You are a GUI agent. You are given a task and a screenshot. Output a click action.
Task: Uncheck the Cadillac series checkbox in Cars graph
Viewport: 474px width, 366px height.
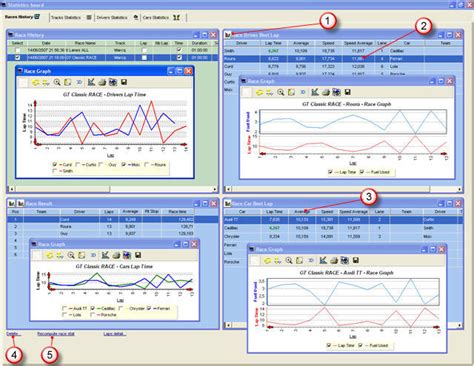tap(93, 308)
